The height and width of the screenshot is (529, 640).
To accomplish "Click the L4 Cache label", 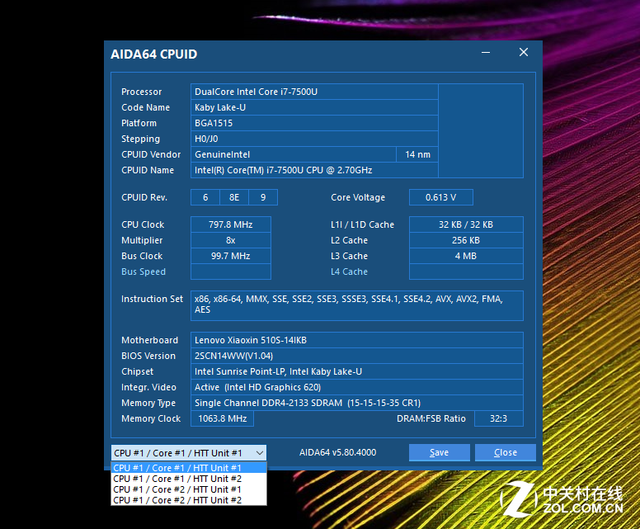I will [x=349, y=272].
